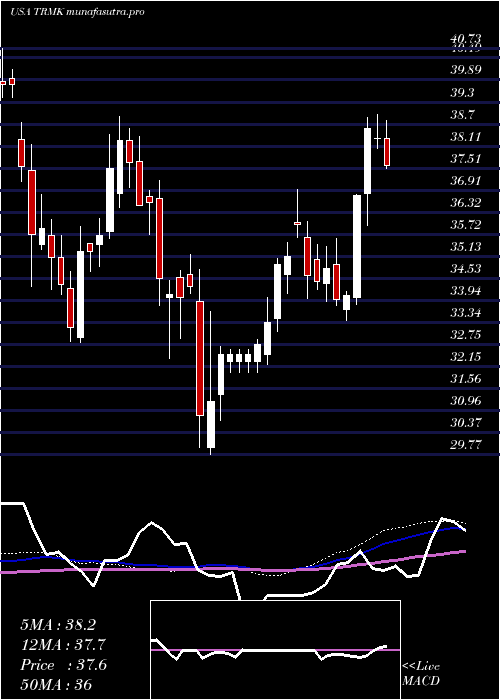
Task: Click the 35.13 price level label
Action: click(466, 246)
